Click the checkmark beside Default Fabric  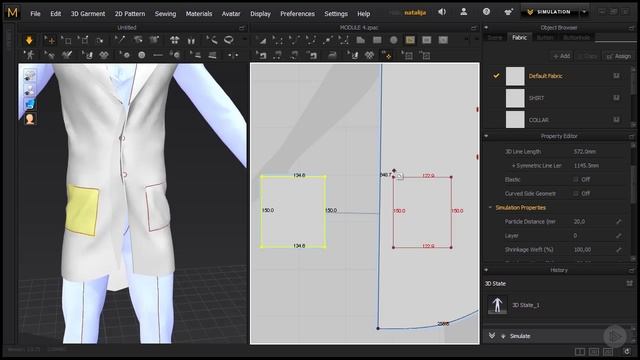496,76
